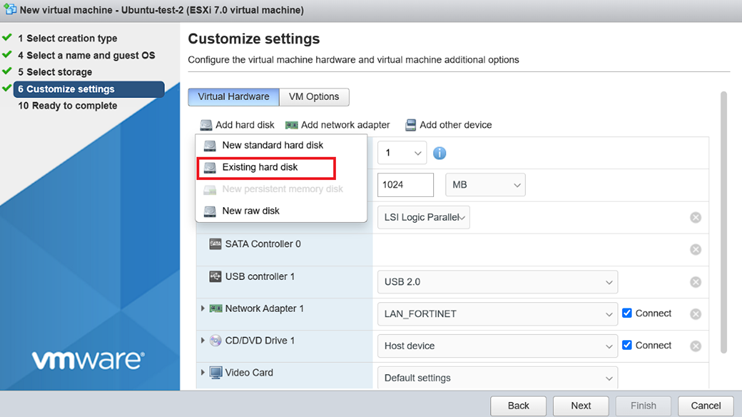Expand the Network Adapter 1 row

(x=203, y=309)
